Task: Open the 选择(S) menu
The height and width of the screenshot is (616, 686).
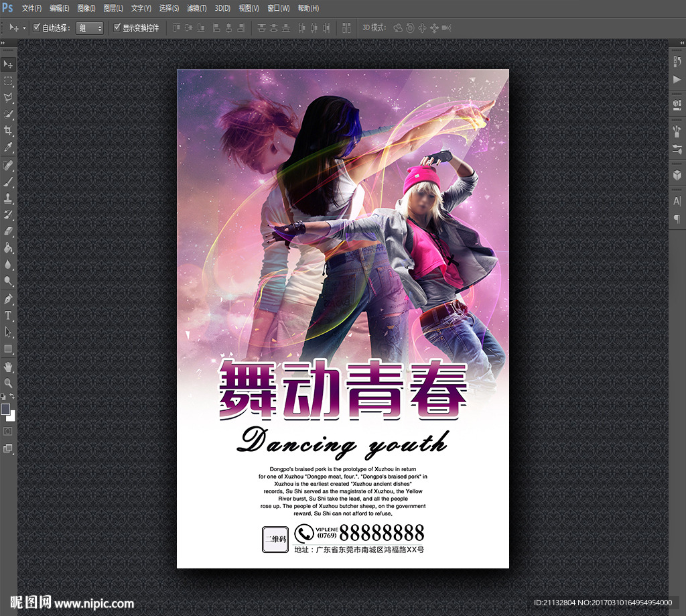Action: tap(169, 8)
